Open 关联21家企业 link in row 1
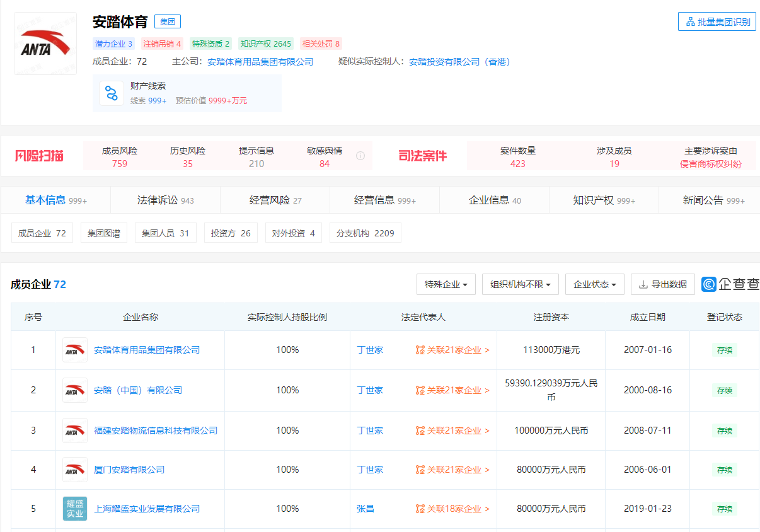Viewport: 760px width, 532px height. point(452,350)
